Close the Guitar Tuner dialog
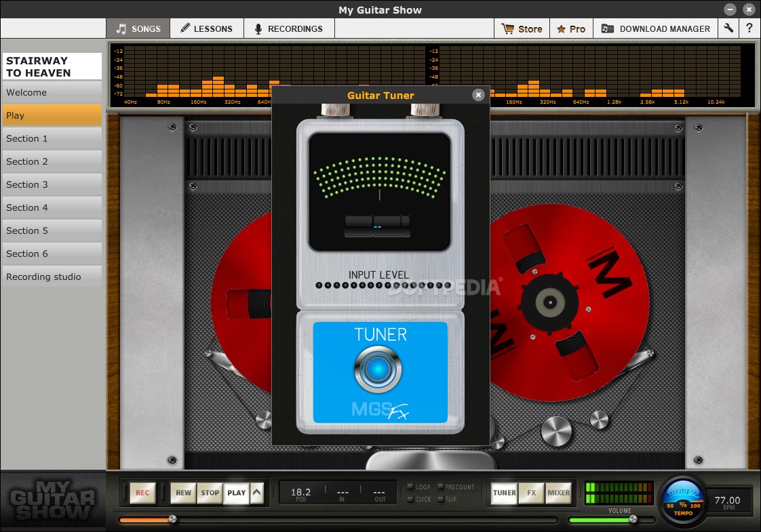This screenshot has width=761, height=532. pyautogui.click(x=478, y=95)
